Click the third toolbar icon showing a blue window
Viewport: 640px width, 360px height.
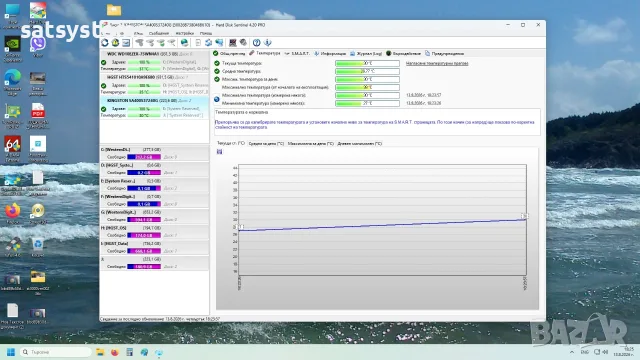point(126,42)
